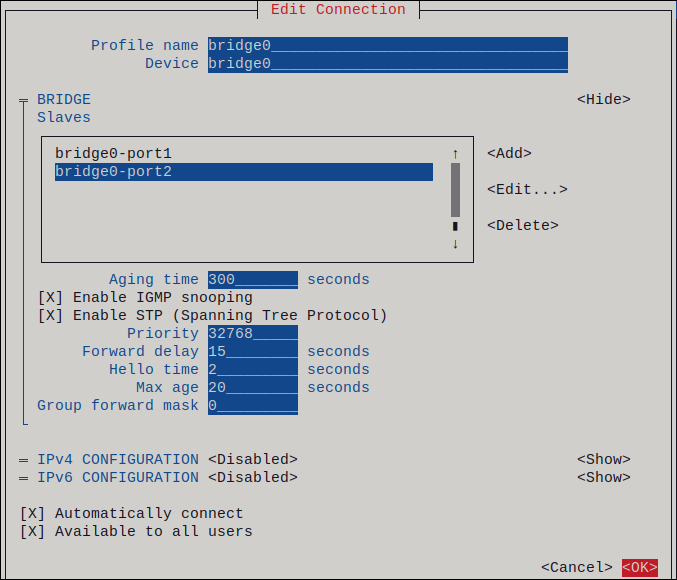Click the scroll down arrow in Slaves list
Viewport: 677px width, 580px height.
[455, 244]
